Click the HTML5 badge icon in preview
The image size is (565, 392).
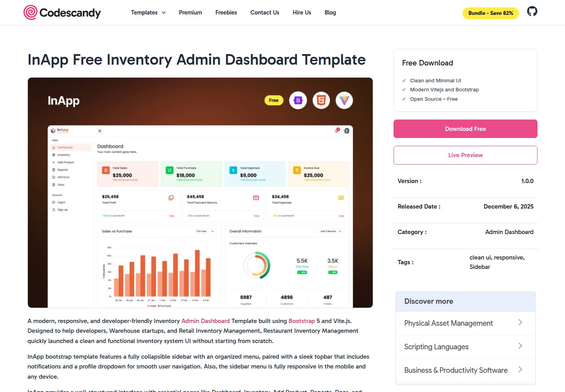pyautogui.click(x=321, y=101)
